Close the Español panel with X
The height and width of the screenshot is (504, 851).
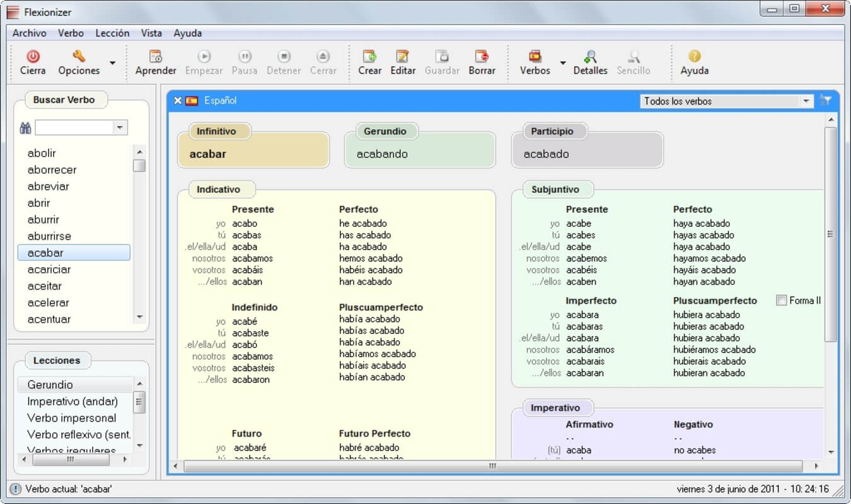click(178, 101)
